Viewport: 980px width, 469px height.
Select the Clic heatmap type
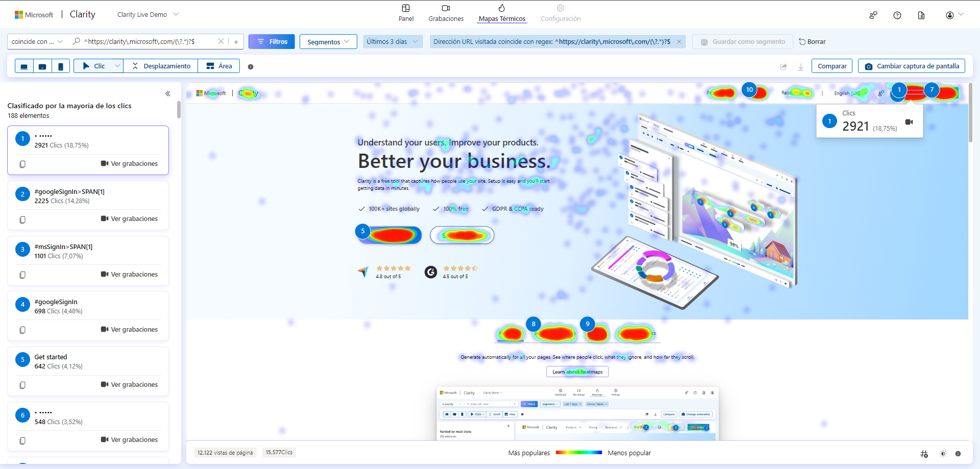coord(93,66)
